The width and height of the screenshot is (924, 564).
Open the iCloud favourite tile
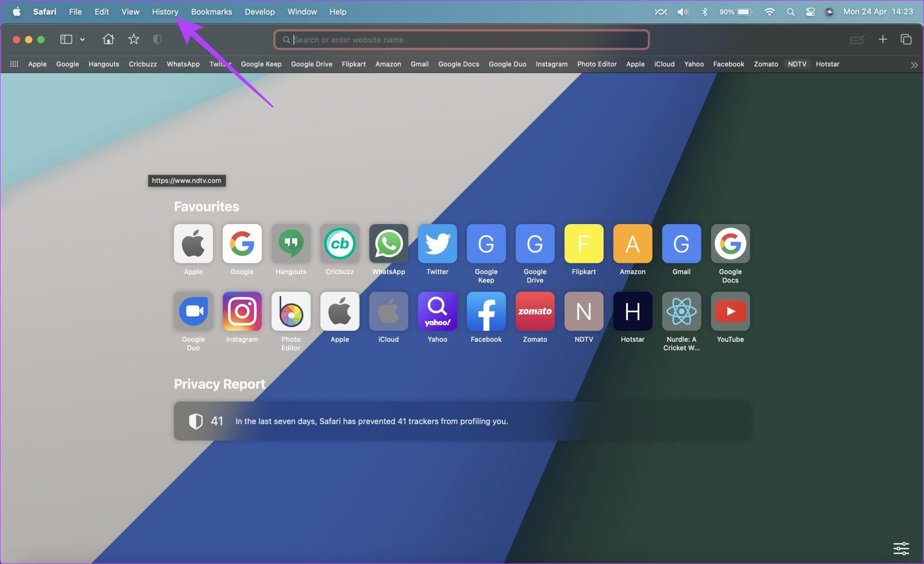pos(388,311)
